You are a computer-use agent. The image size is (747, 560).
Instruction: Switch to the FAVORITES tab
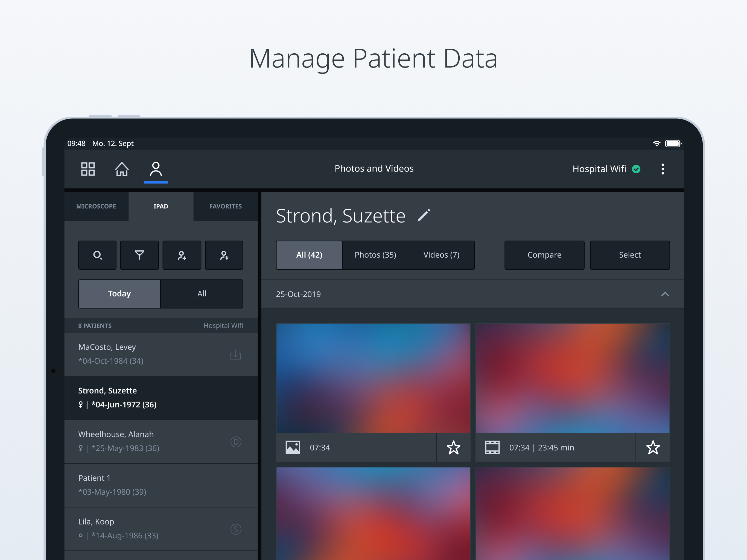(226, 206)
